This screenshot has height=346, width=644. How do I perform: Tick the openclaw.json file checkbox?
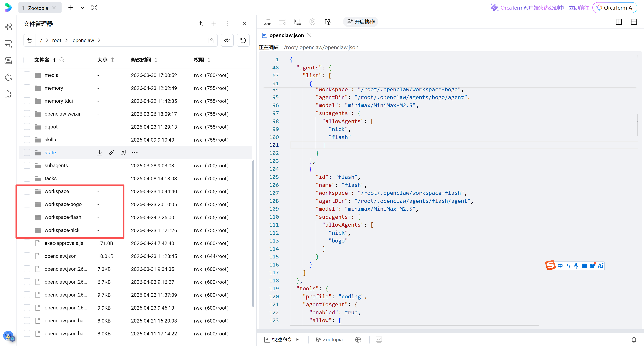pos(27,256)
